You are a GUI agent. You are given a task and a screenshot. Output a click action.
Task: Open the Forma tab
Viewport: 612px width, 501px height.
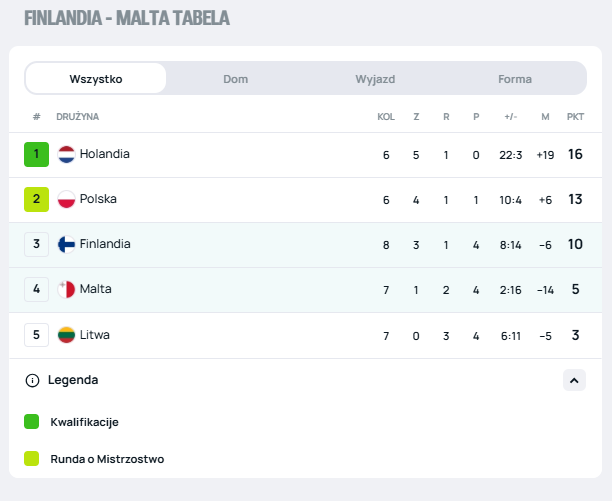[515, 79]
